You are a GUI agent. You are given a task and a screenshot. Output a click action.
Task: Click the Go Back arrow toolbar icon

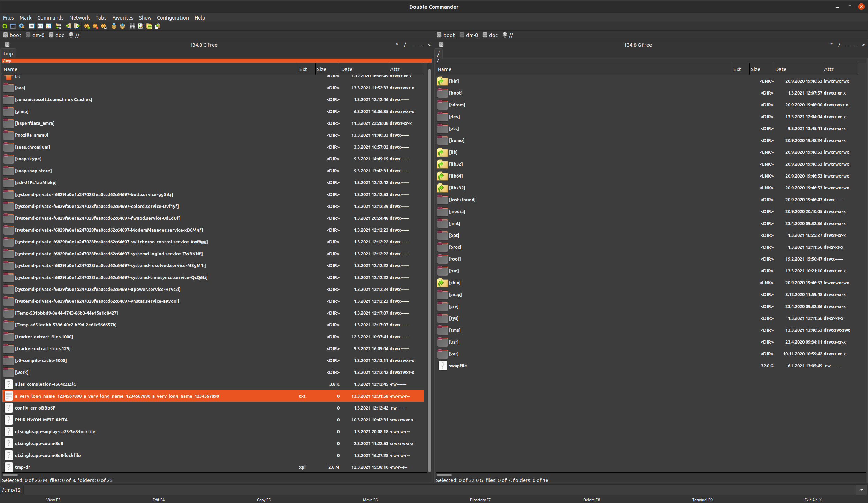[69, 26]
